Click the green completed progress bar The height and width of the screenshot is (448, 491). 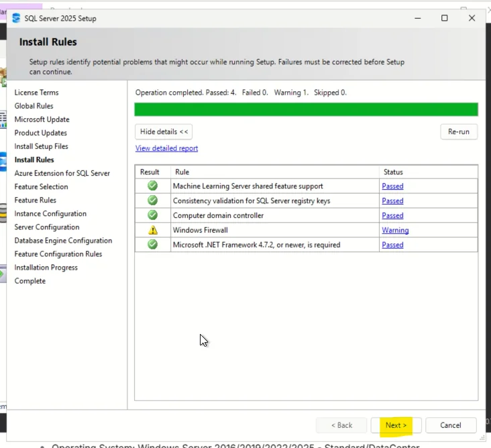pos(307,109)
